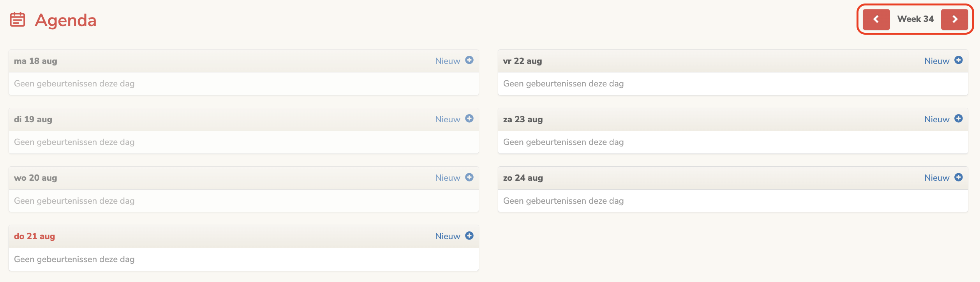The width and height of the screenshot is (980, 282).
Task: Click the plus icon beside Nieuw for za 23 aug
Action: pos(959,119)
